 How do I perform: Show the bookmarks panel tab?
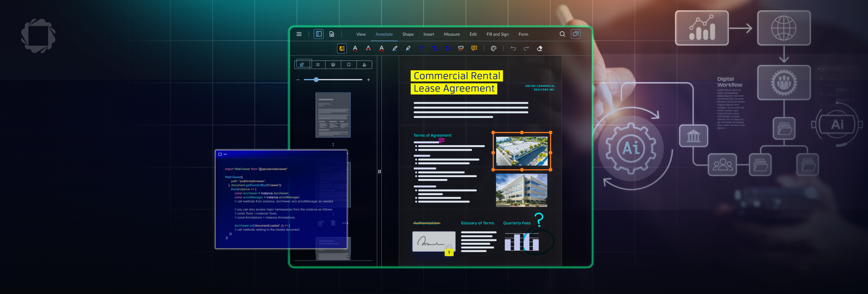point(349,65)
